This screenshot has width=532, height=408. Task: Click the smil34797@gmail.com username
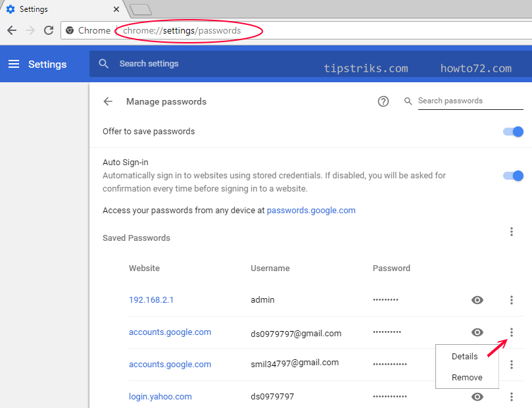(x=295, y=363)
